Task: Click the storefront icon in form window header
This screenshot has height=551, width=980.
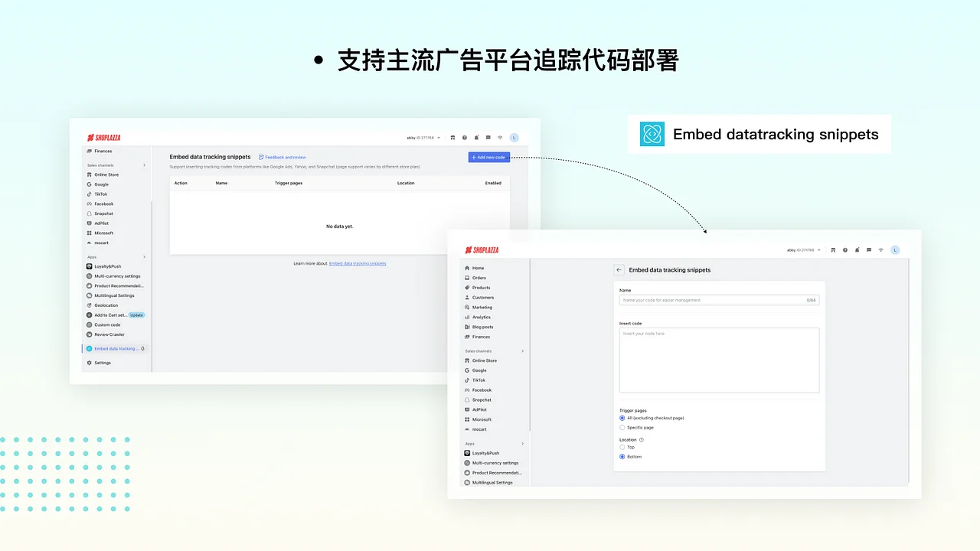Action: click(833, 250)
